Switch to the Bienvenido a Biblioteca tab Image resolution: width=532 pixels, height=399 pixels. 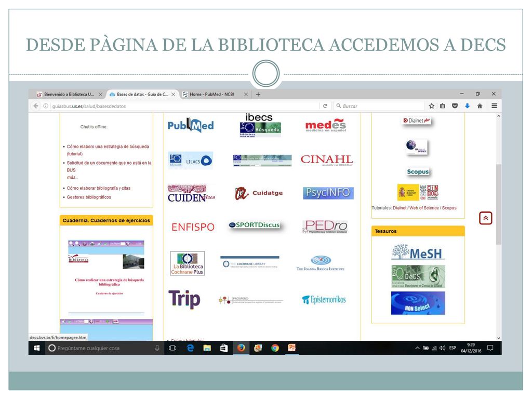(68, 95)
